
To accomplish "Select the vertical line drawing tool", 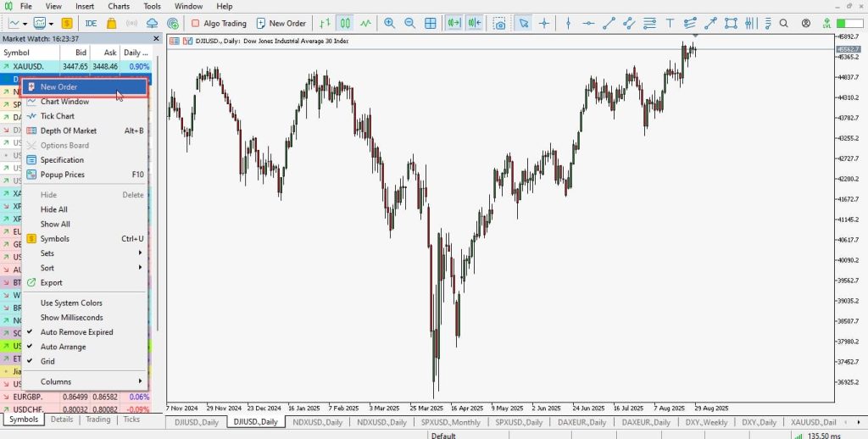I will [x=568, y=23].
